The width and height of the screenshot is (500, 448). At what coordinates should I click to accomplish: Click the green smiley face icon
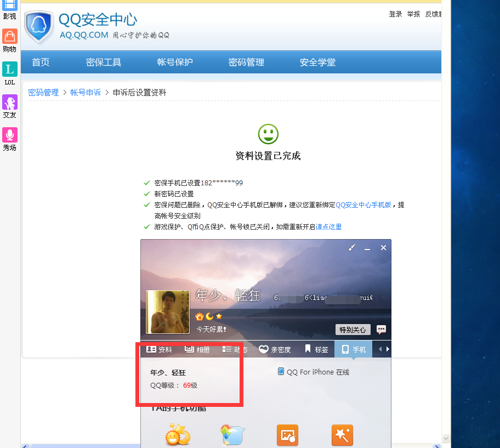pos(268,134)
